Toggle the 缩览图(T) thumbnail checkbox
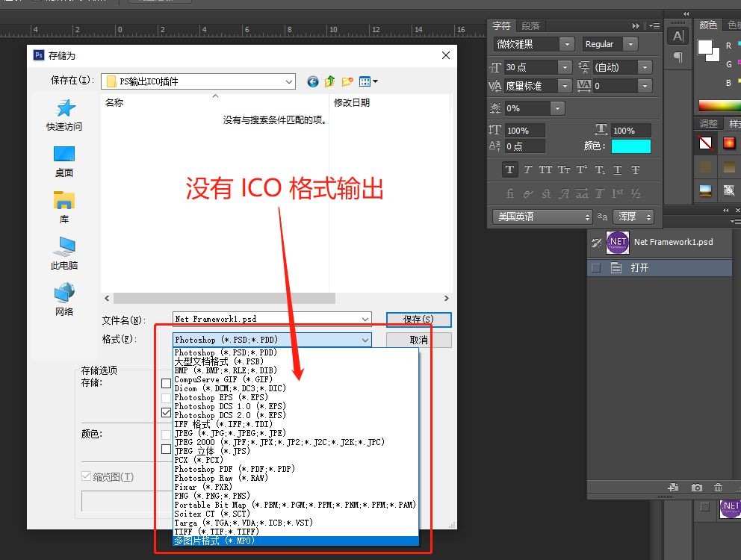This screenshot has height=560, width=741. [86, 476]
